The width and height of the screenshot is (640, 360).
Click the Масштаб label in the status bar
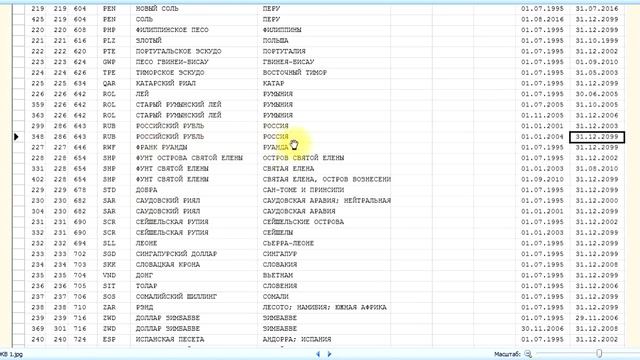(x=507, y=354)
